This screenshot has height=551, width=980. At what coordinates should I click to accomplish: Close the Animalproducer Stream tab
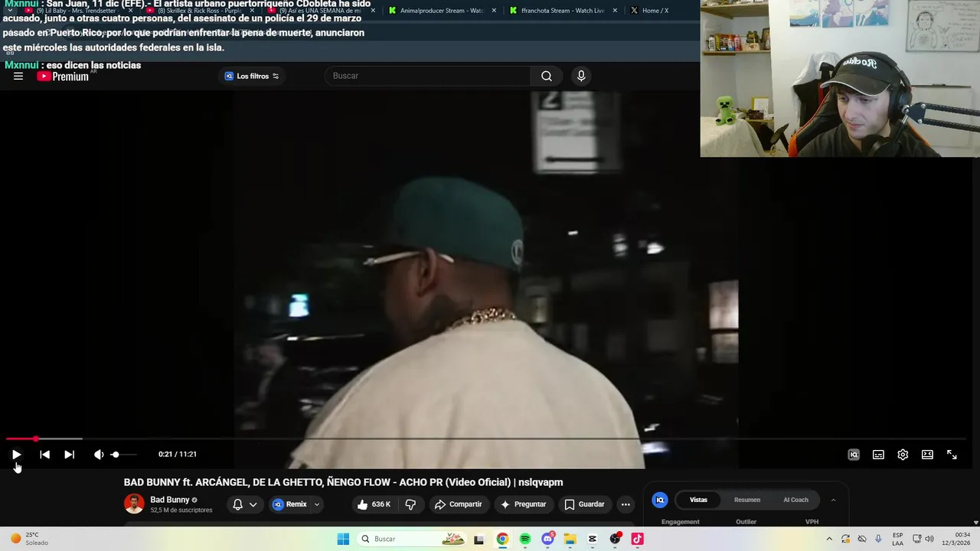tap(494, 11)
